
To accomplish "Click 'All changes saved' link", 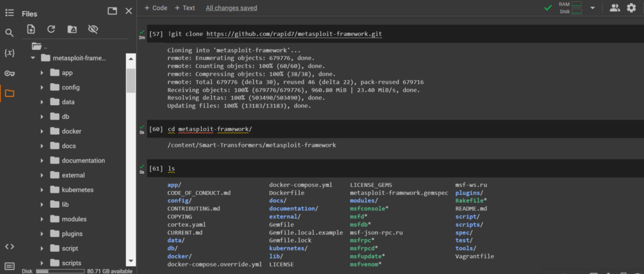I will pyautogui.click(x=231, y=8).
